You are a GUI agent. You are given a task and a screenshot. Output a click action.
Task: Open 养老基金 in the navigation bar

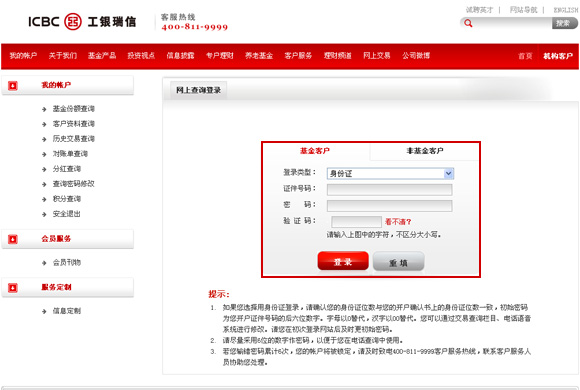[259, 56]
